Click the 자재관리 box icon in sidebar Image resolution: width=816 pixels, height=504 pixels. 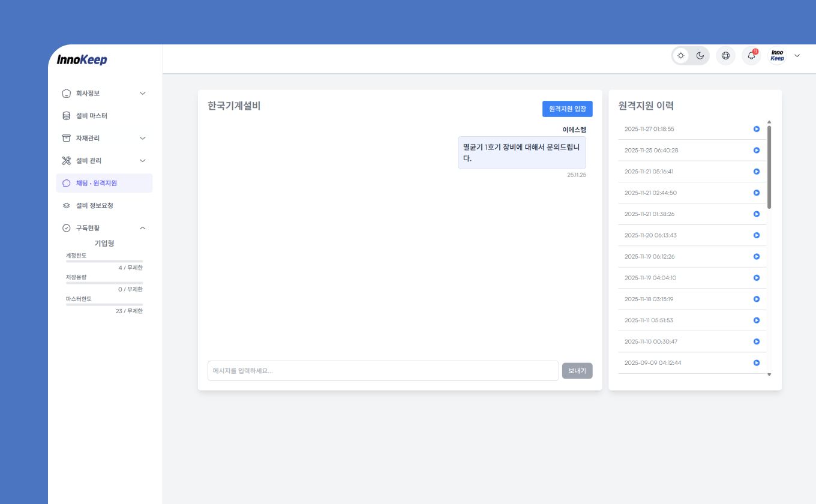[66, 138]
